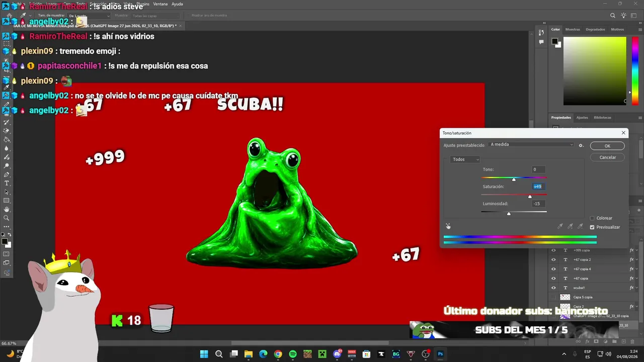Expand effects of '+999 copia' layer
Image resolution: width=644 pixels, height=362 pixels.
tap(638, 250)
